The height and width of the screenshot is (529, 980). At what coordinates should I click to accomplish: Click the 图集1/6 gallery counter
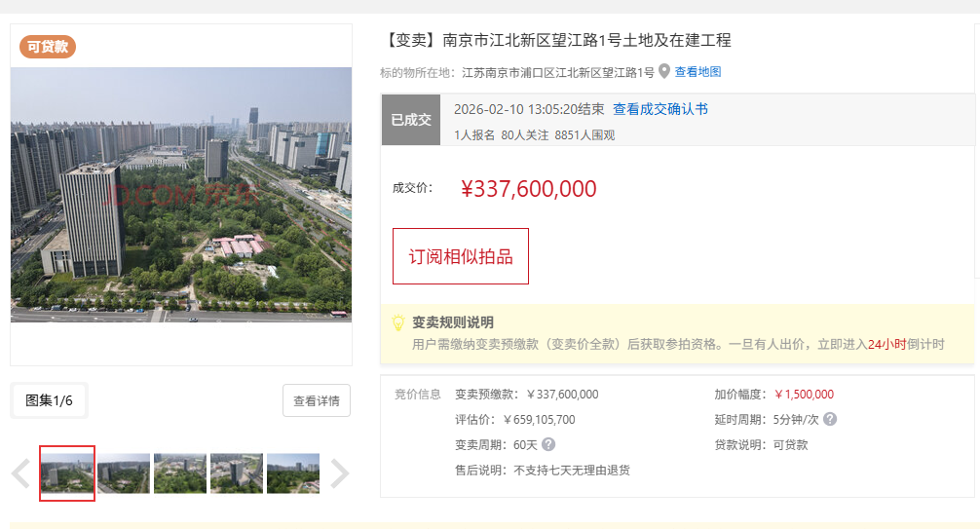(49, 400)
